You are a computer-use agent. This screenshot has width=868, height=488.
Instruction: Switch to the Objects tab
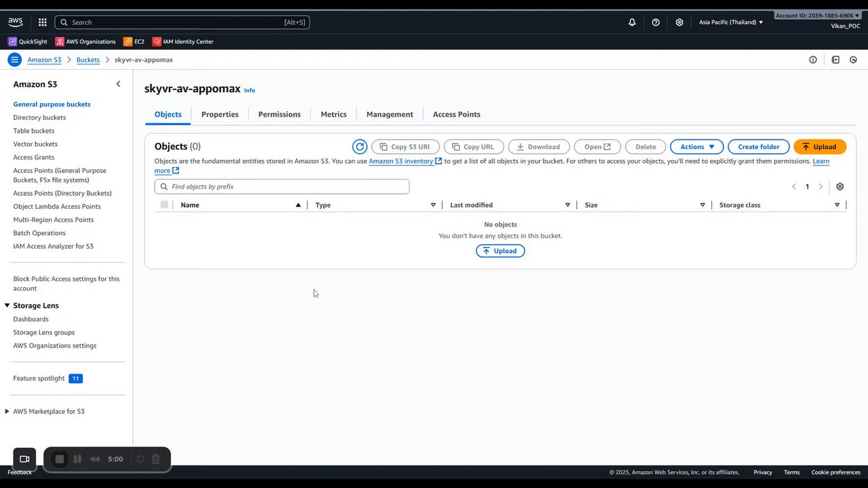click(x=168, y=115)
